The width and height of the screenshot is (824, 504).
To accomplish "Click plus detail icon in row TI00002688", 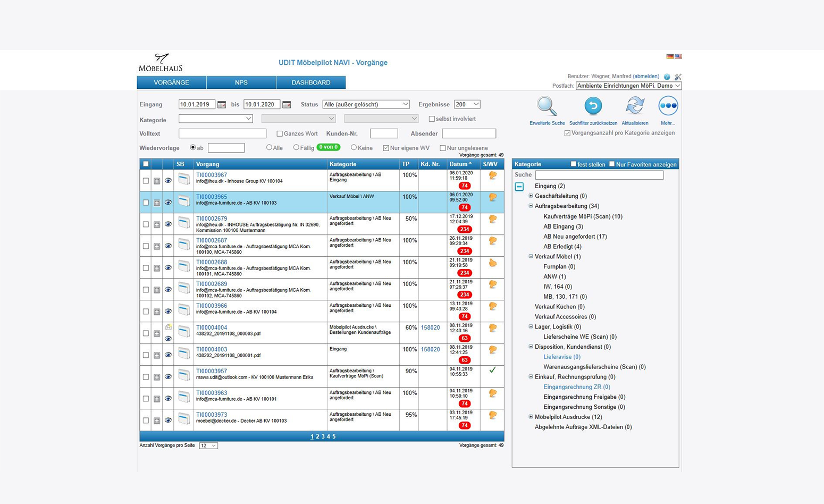I will [x=157, y=268].
